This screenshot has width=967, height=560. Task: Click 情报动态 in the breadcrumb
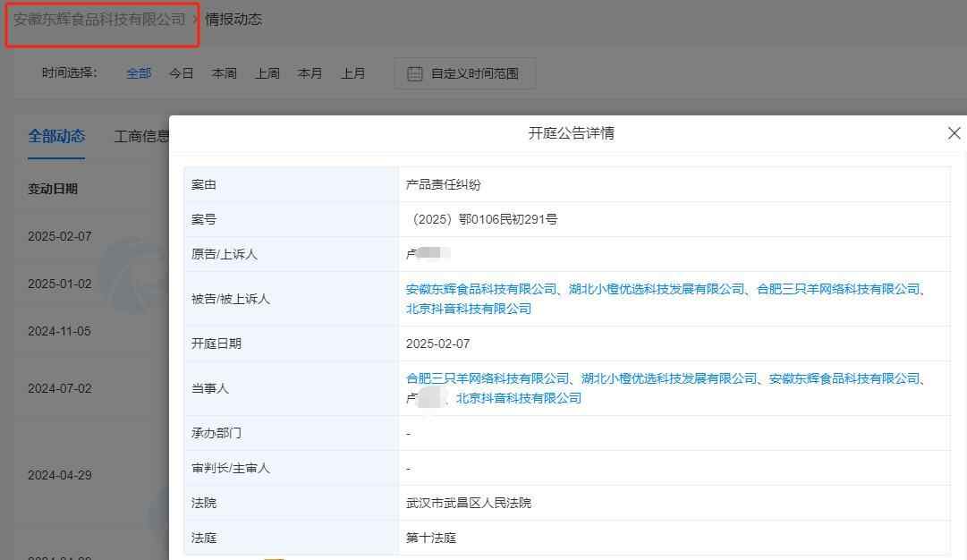pos(233,19)
